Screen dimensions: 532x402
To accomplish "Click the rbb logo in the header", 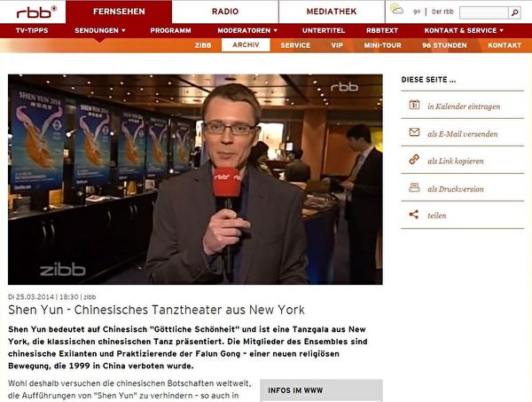I will (35, 12).
